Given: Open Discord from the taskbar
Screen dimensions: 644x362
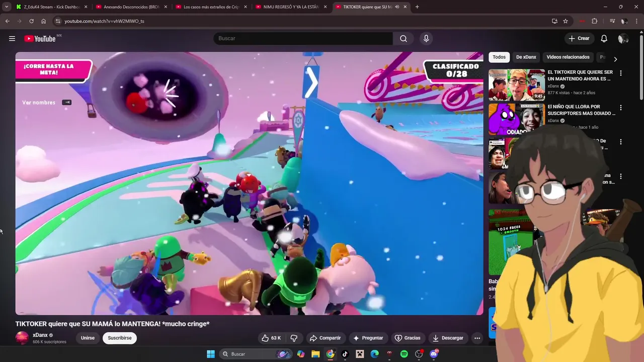Looking at the screenshot, I should [x=434, y=354].
